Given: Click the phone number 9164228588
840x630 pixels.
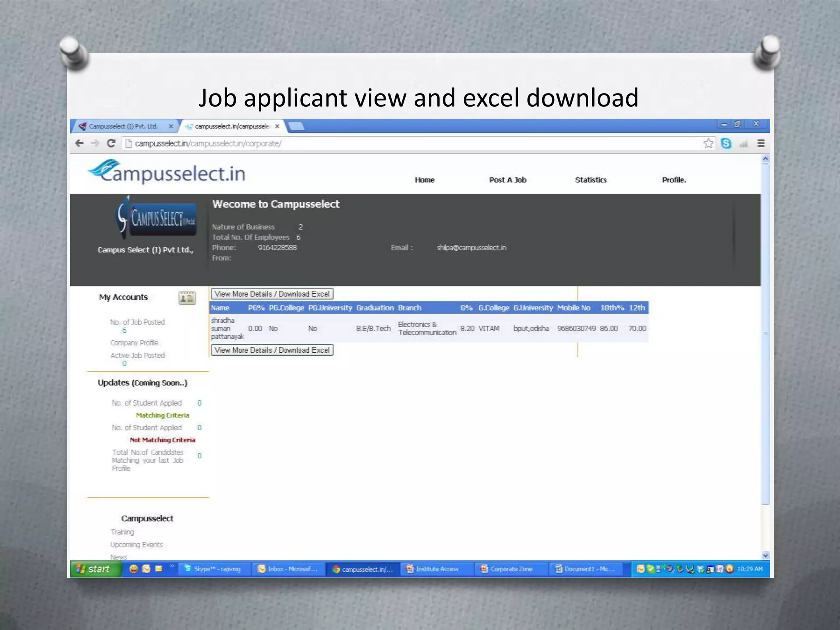Looking at the screenshot, I should point(277,247).
